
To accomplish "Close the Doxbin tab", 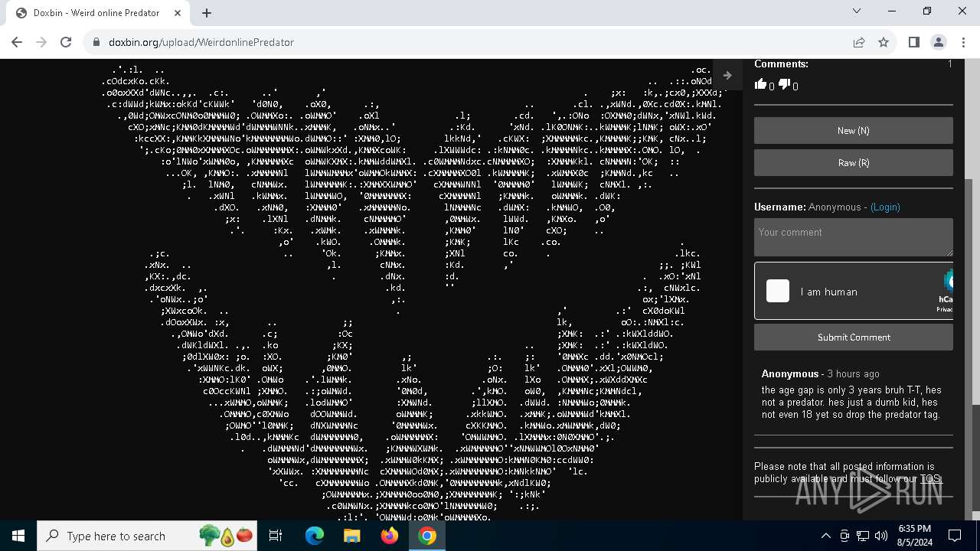I will click(178, 13).
